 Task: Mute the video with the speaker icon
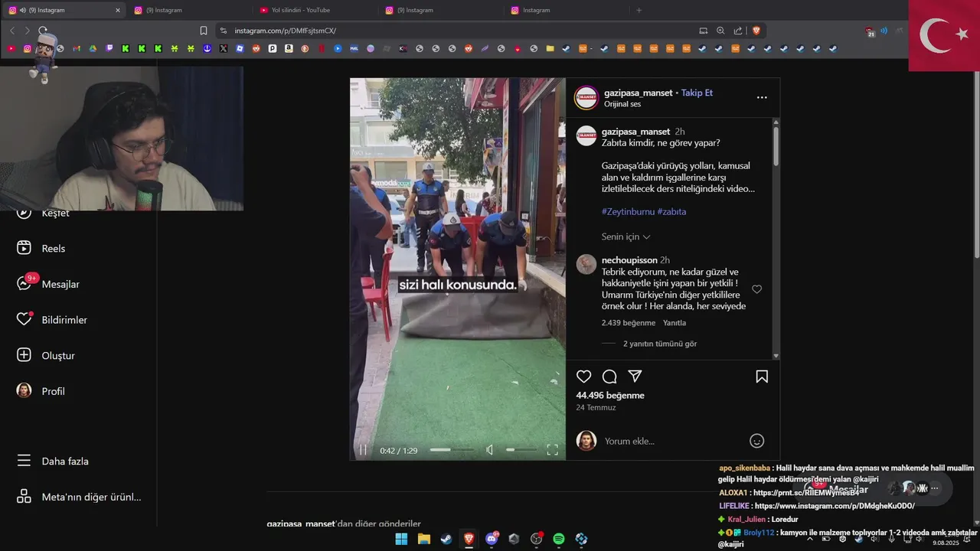tap(490, 450)
